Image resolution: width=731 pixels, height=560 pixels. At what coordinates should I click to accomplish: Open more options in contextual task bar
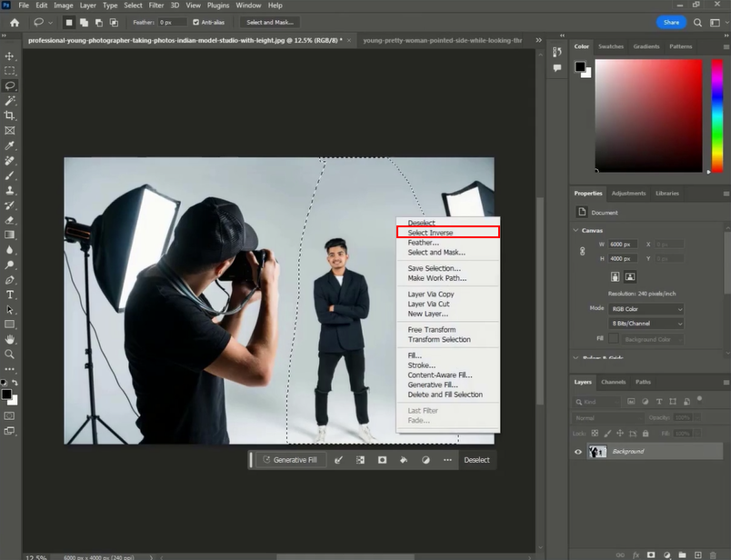pos(447,460)
